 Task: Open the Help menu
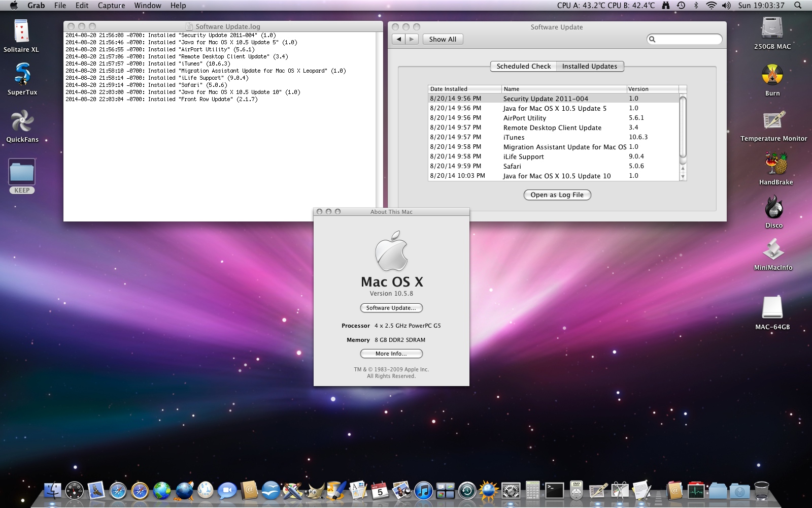178,5
